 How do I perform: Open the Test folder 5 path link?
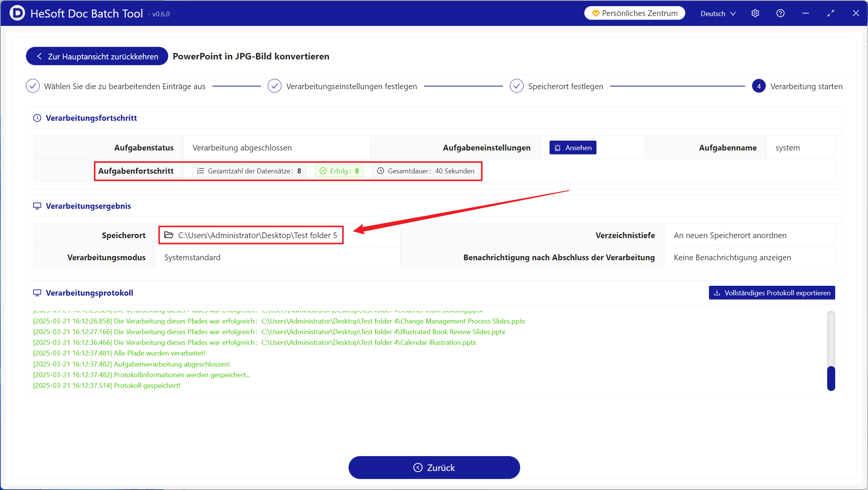point(257,235)
